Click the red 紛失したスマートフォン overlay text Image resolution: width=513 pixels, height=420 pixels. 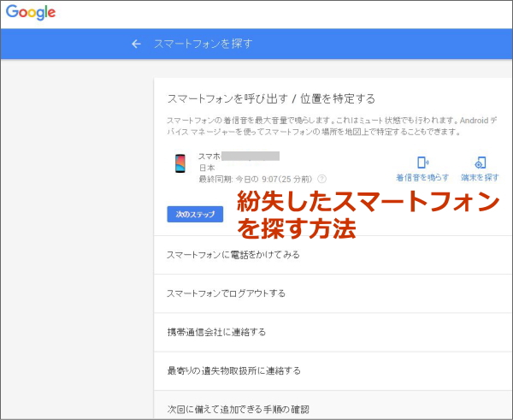[x=368, y=204]
